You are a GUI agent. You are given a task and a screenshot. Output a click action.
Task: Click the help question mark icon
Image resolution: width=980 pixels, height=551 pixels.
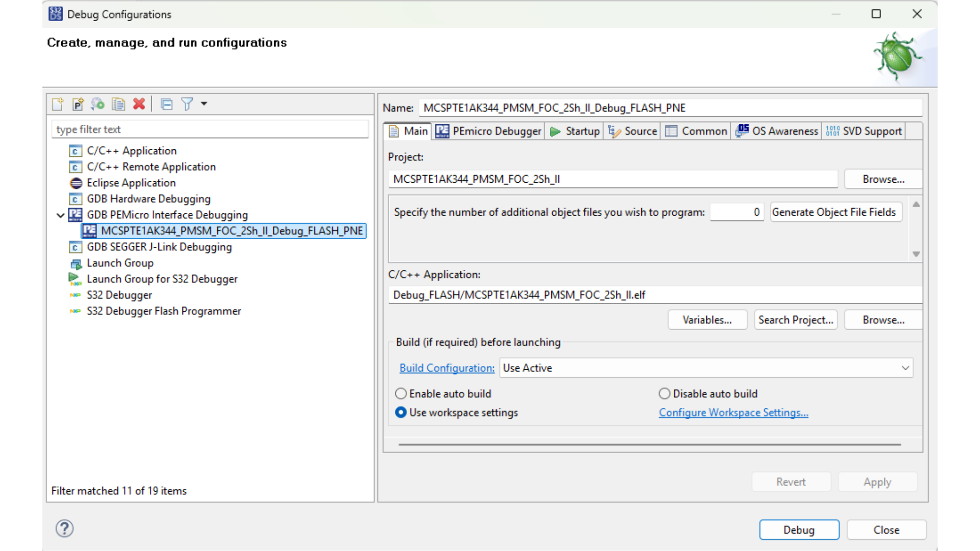click(x=65, y=529)
